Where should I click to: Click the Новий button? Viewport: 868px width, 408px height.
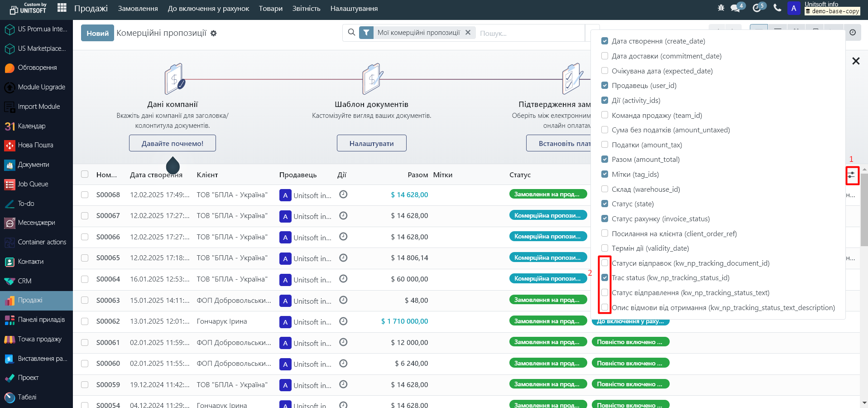tap(97, 33)
